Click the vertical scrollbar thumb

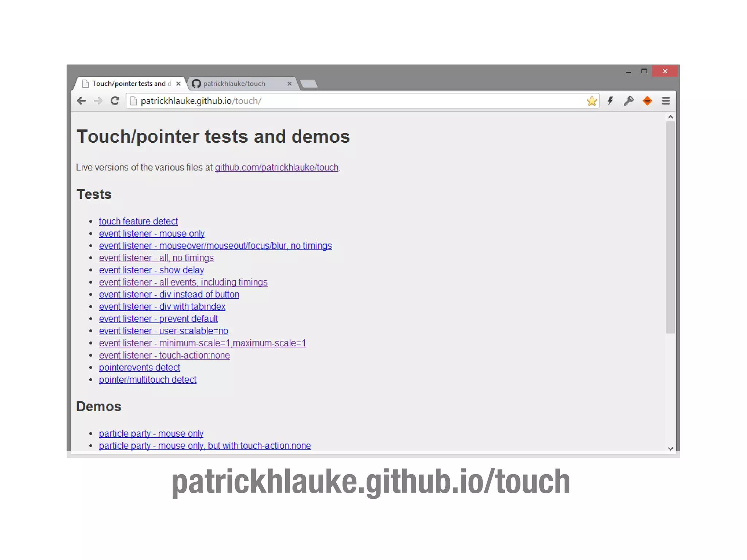[x=670, y=226]
